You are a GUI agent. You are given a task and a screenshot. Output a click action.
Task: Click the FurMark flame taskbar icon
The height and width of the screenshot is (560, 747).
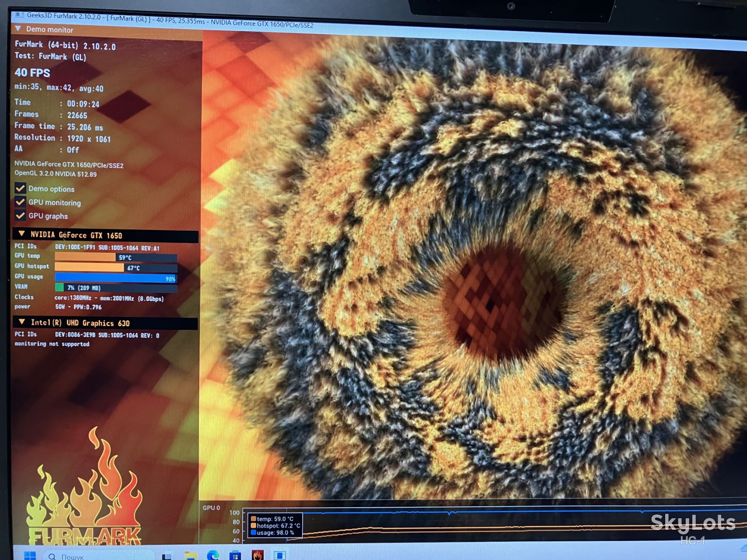coord(257,555)
